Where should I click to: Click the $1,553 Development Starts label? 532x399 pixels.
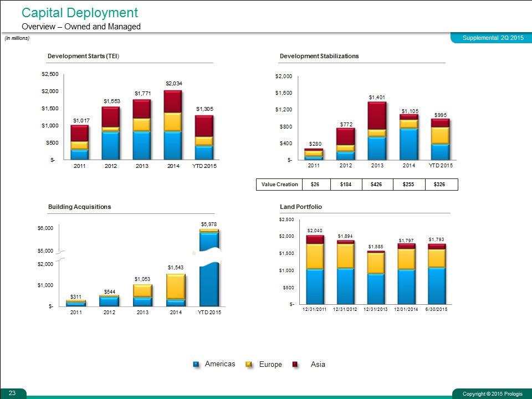click(x=112, y=101)
